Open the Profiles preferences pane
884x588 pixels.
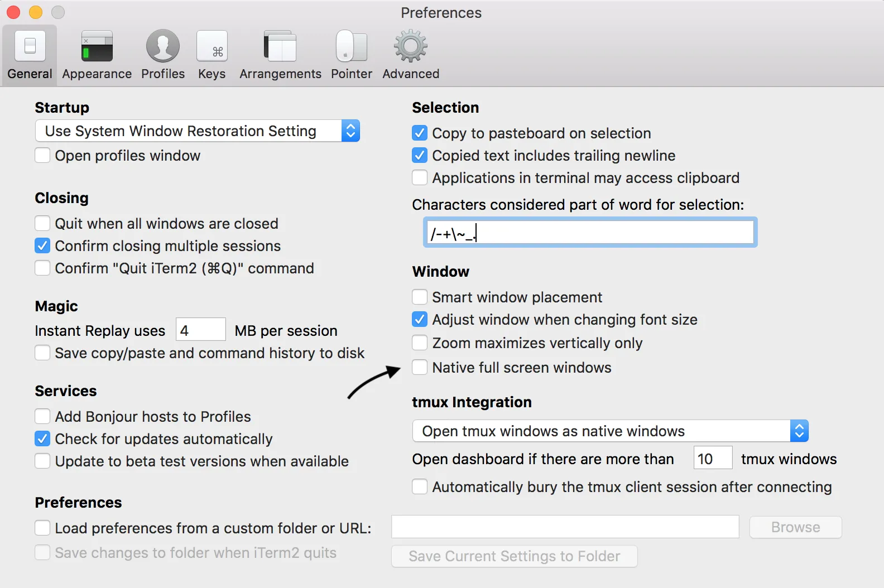(163, 55)
